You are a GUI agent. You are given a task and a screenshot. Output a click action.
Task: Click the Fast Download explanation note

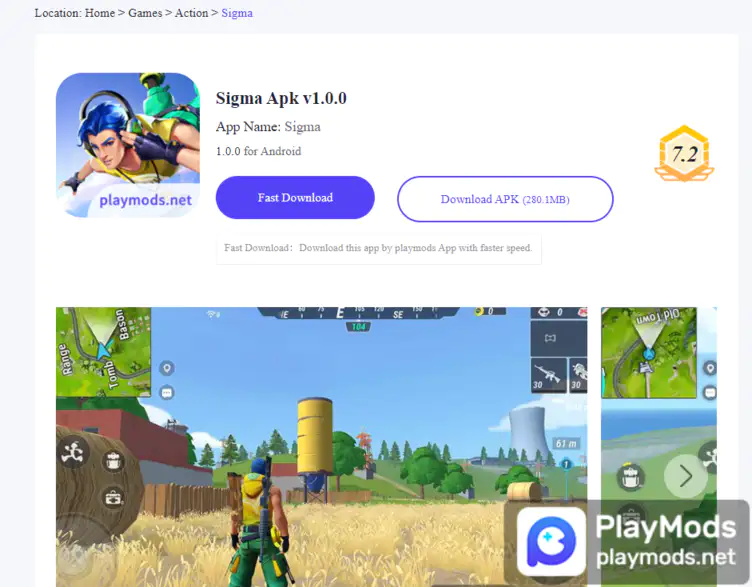(x=378, y=248)
